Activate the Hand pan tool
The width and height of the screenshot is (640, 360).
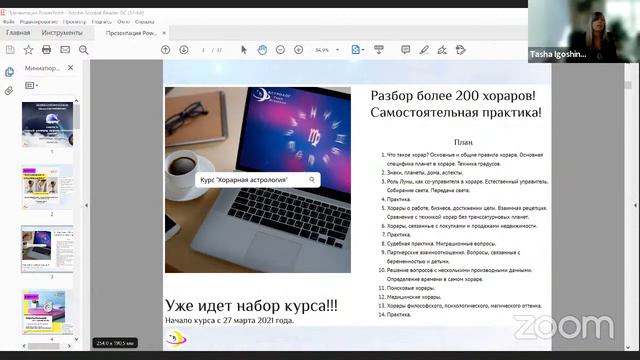point(262,50)
